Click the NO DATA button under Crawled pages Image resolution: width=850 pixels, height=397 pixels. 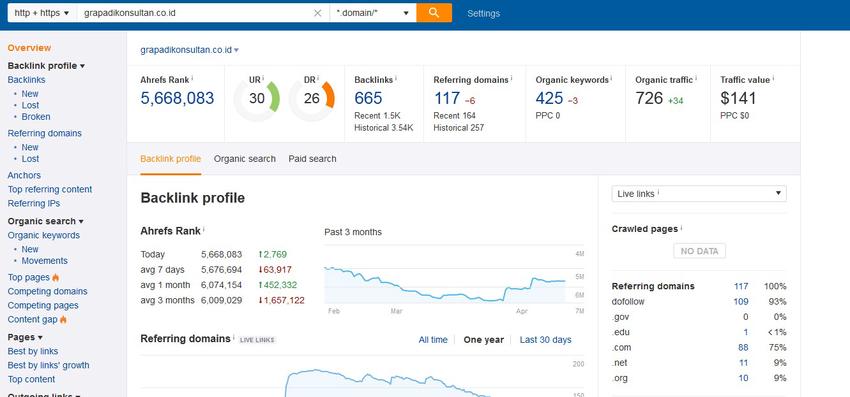pos(699,251)
